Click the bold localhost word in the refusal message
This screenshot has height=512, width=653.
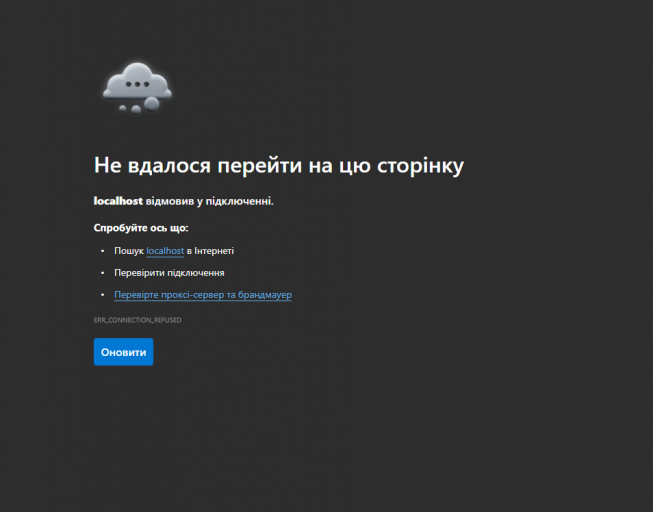pyautogui.click(x=118, y=201)
